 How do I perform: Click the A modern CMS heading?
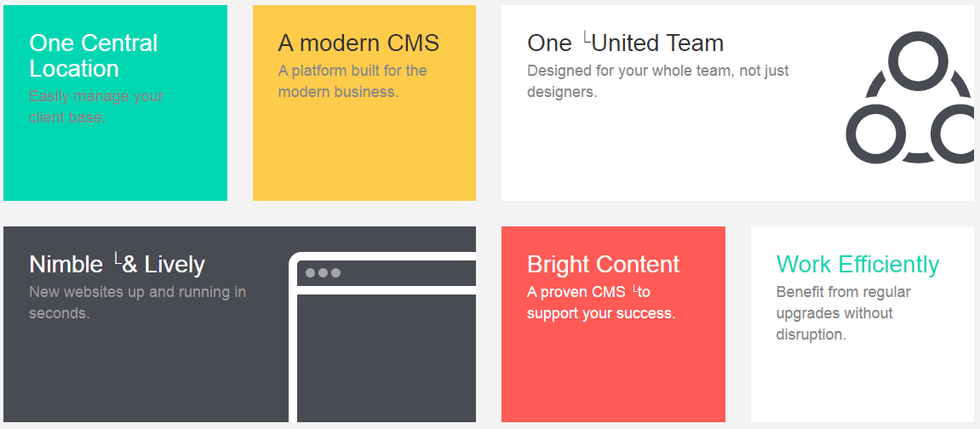(x=358, y=43)
